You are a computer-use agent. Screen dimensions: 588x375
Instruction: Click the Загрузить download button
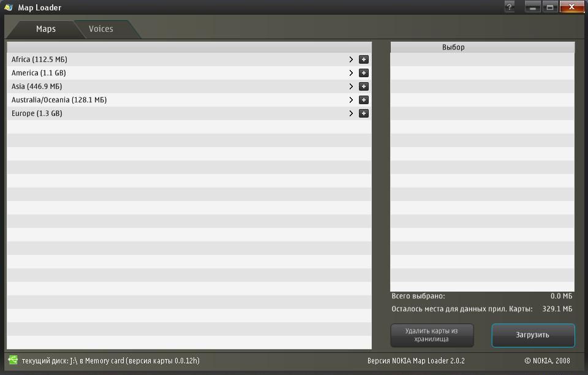[533, 335]
